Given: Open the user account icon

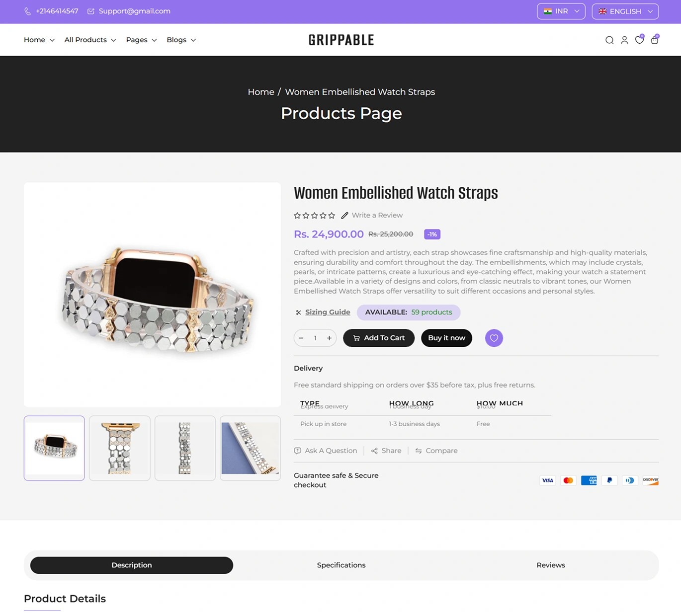Looking at the screenshot, I should [x=624, y=40].
